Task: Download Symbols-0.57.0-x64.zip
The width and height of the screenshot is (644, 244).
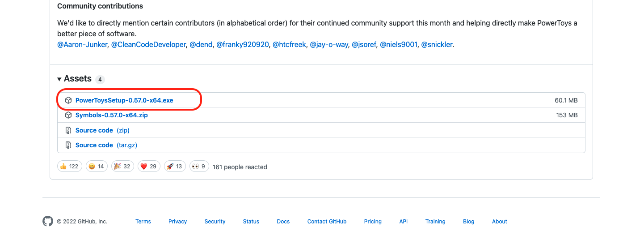Action: tap(112, 115)
